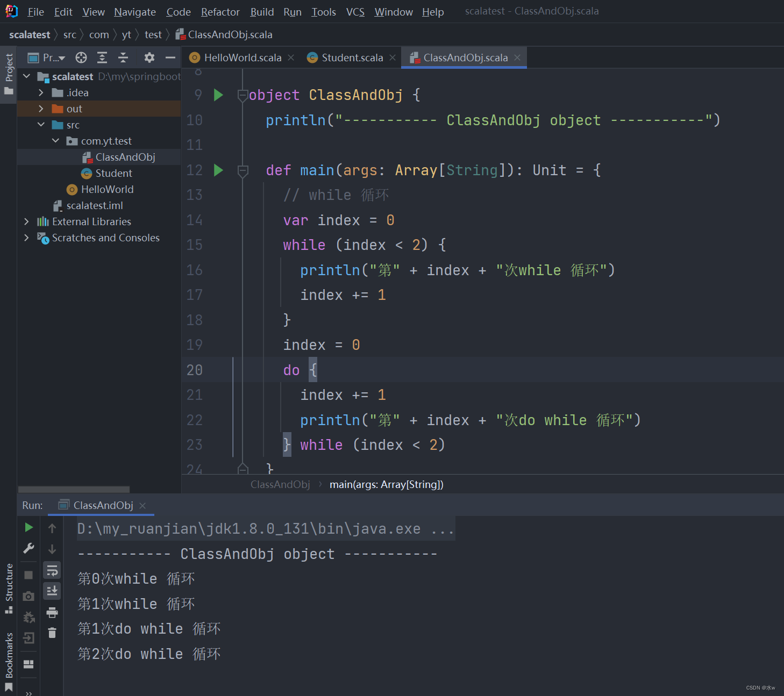Click the test breadcrumb in navigation bar
Screen dimensions: 784x696
[153, 35]
